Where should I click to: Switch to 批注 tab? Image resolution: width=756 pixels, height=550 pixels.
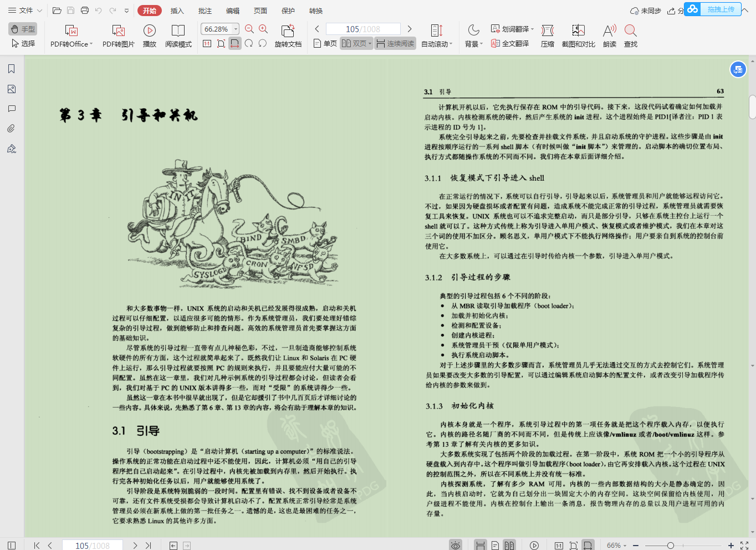(x=205, y=11)
